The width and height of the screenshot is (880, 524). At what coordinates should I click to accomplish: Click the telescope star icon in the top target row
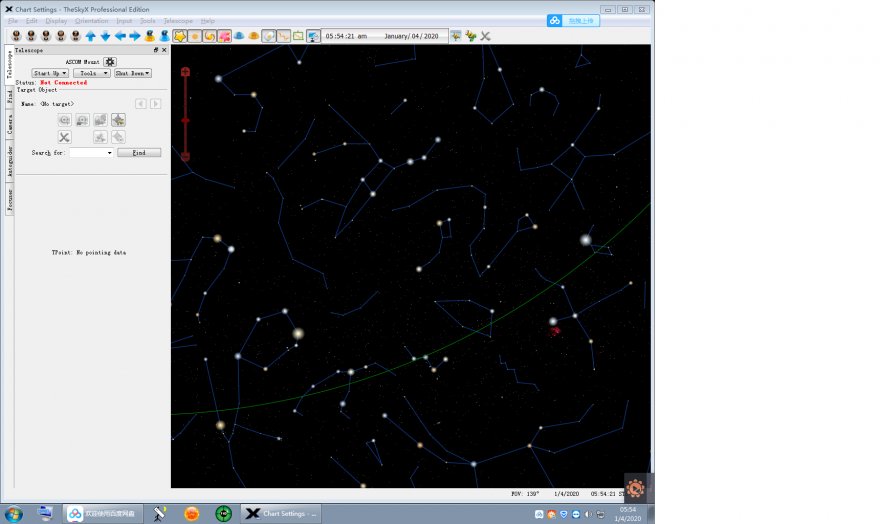pyautogui.click(x=118, y=120)
